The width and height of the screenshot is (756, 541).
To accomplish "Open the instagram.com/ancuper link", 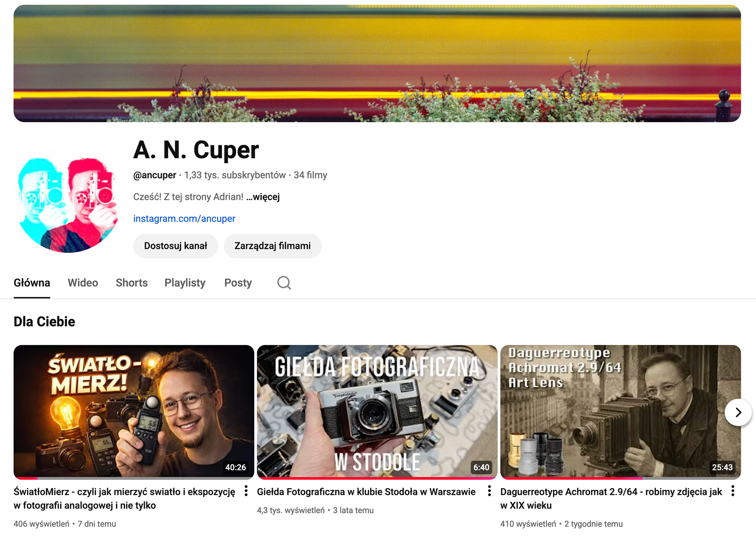I will click(x=184, y=219).
